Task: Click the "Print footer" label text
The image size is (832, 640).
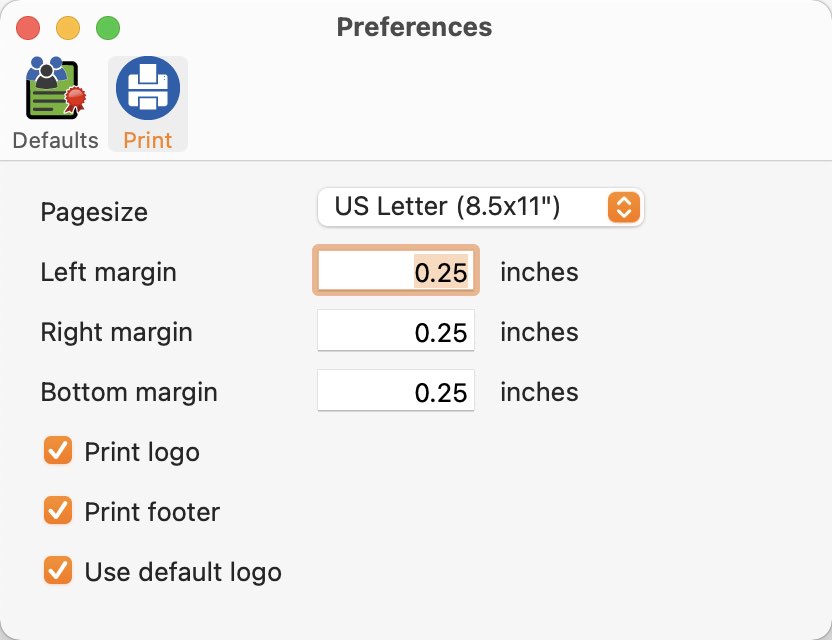Action: point(152,512)
